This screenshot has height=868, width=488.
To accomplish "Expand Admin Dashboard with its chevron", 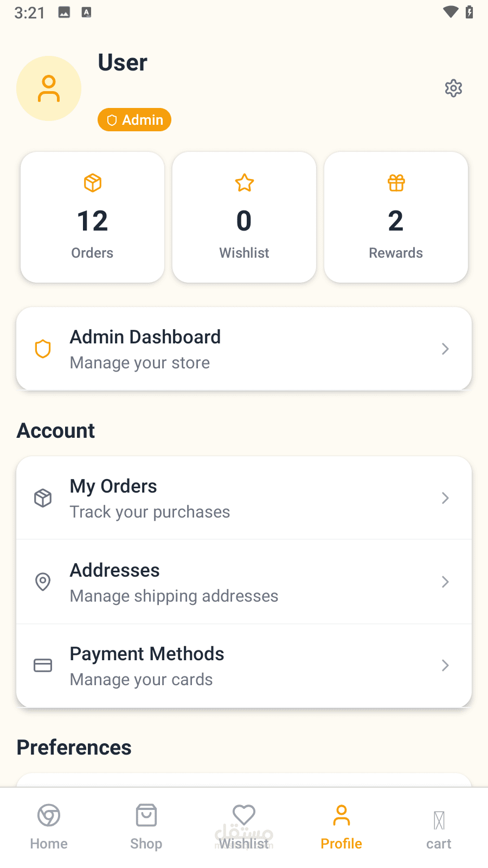I will click(445, 349).
